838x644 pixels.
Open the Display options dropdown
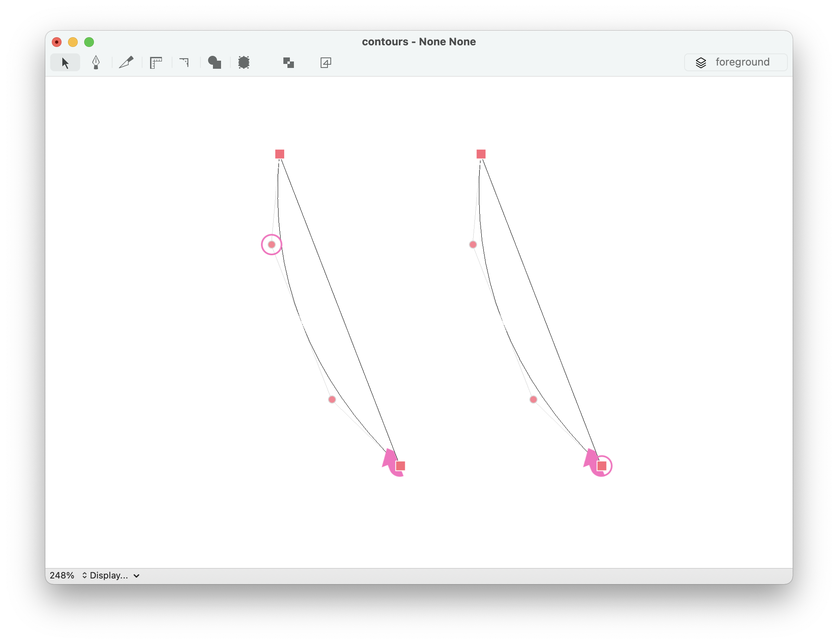click(x=115, y=576)
